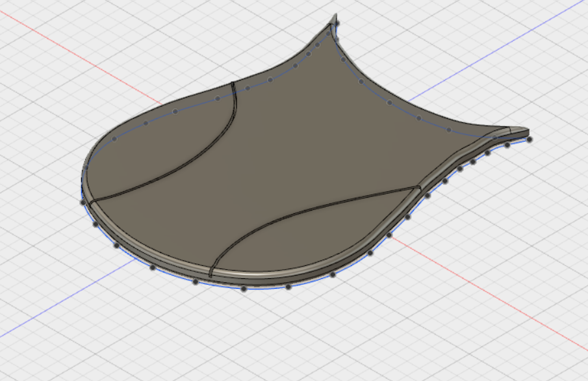The height and width of the screenshot is (381, 588).
Task: Pick the leftmost sketch point on the front rim
Action: coord(83,202)
